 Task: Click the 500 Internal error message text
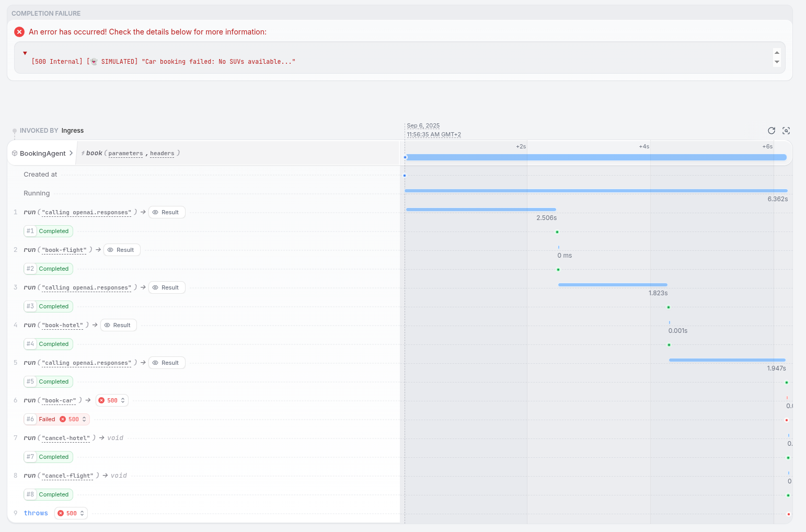click(x=164, y=62)
